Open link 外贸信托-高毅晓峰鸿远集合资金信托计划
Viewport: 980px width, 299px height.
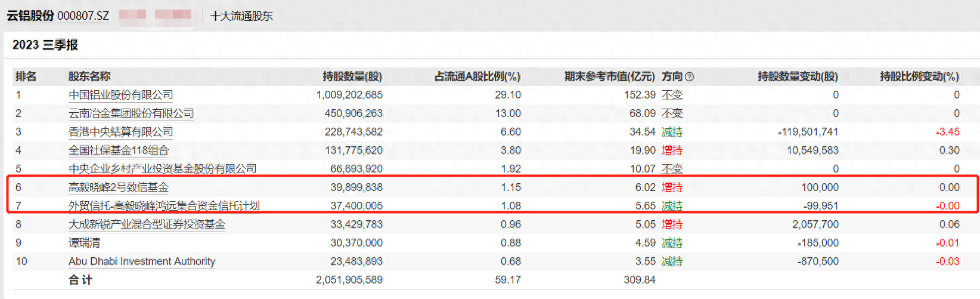[x=164, y=206]
